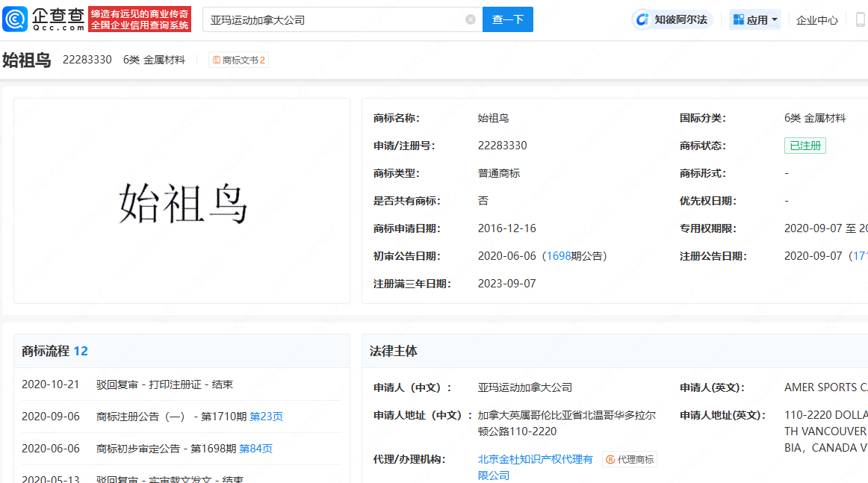Select 国际分类 value 6类 金属材料
868x483 pixels.
pos(815,118)
